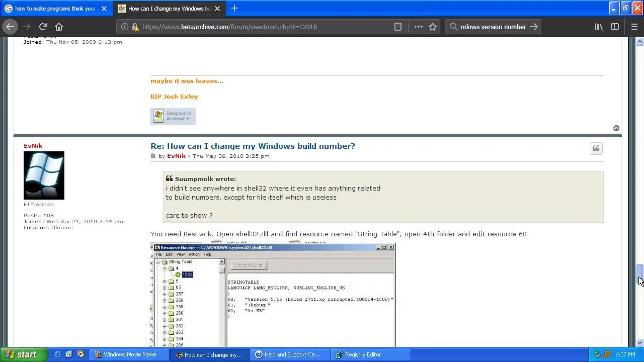Click 'Suumpmolk wrote:' quote header

[205, 179]
